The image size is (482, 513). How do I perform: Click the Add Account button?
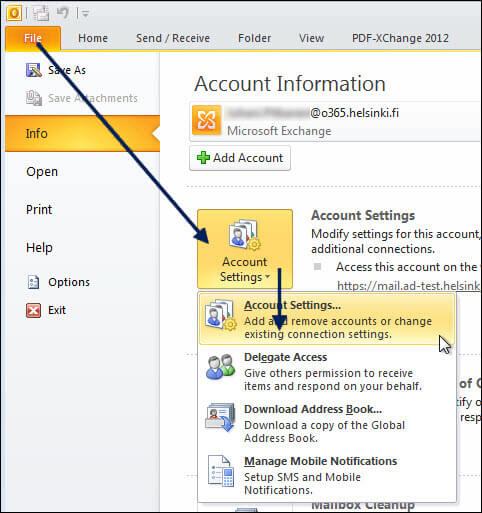[x=240, y=158]
